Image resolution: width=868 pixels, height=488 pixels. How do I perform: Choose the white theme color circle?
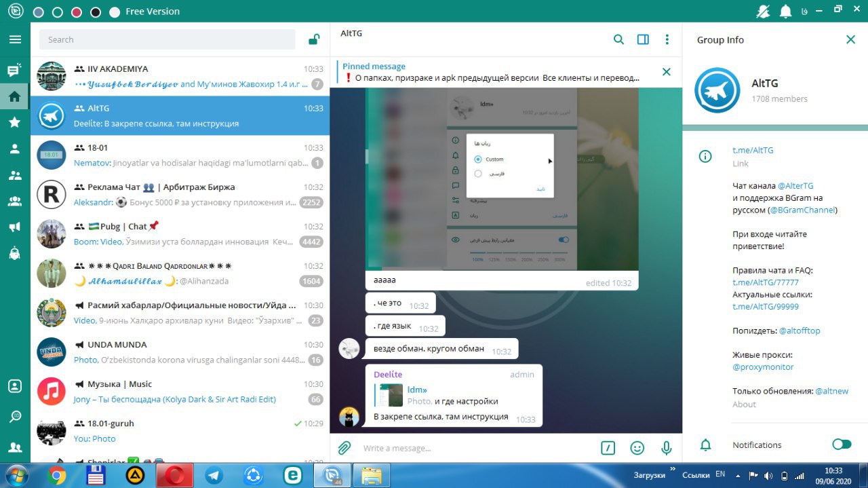(115, 12)
